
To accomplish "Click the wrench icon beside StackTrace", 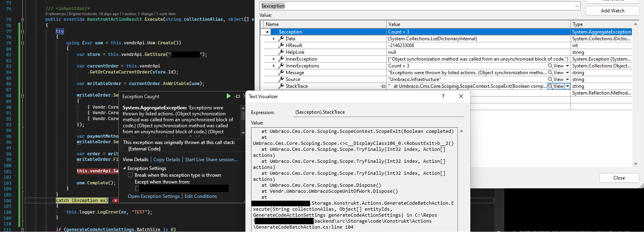I will tap(281, 86).
